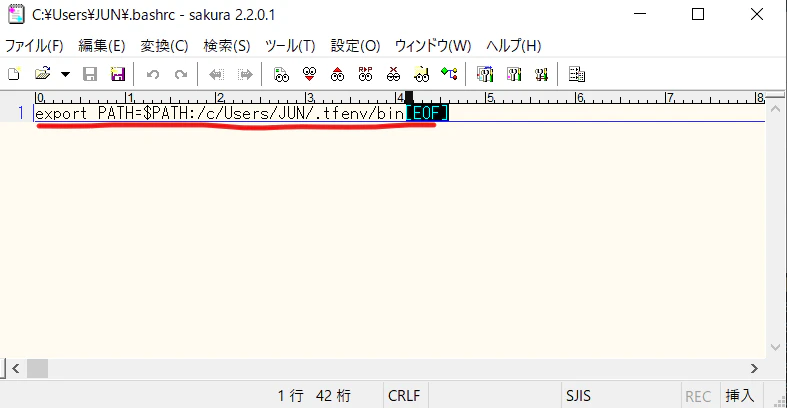Open the type-specific settings icon
Image resolution: width=787 pixels, height=408 pixels.
click(x=513, y=74)
